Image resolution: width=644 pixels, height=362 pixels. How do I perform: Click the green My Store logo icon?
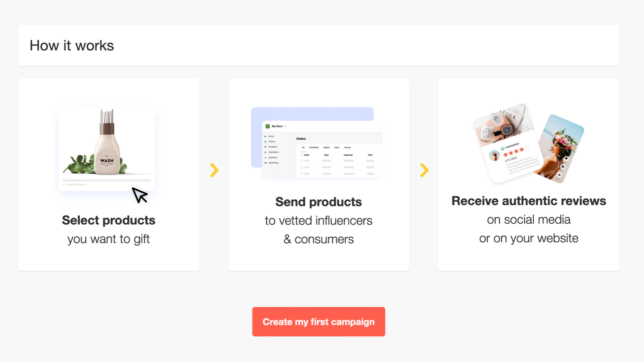point(268,126)
